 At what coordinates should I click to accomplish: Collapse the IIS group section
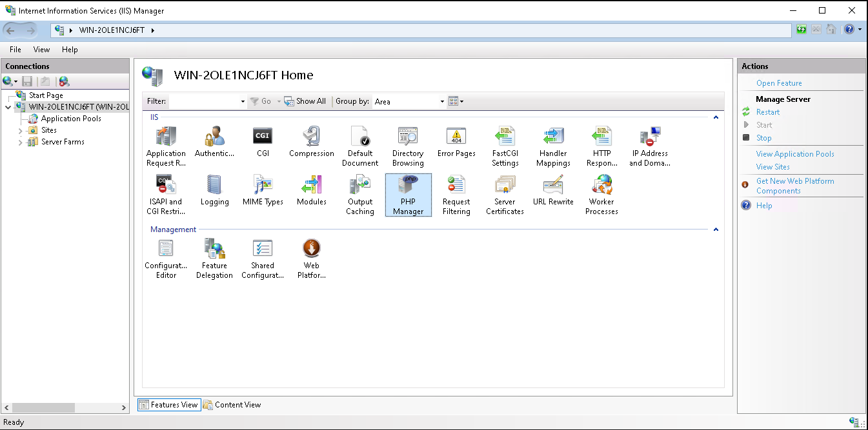click(716, 117)
